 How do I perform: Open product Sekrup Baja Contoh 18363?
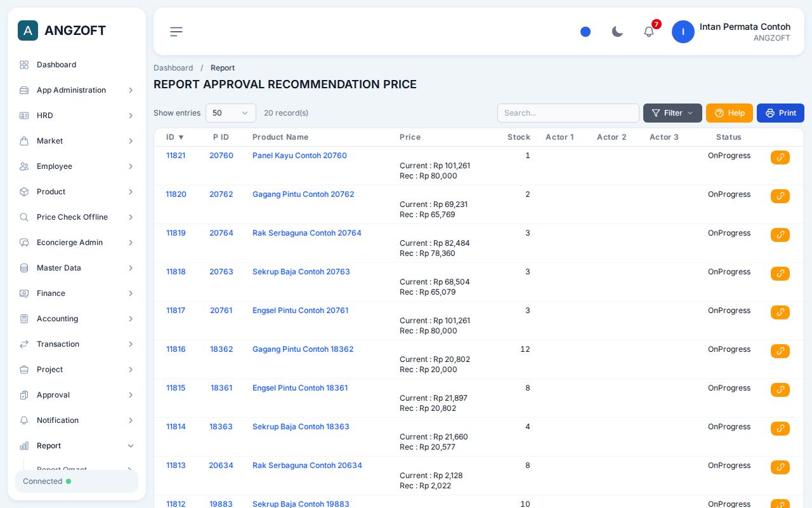[301, 427]
